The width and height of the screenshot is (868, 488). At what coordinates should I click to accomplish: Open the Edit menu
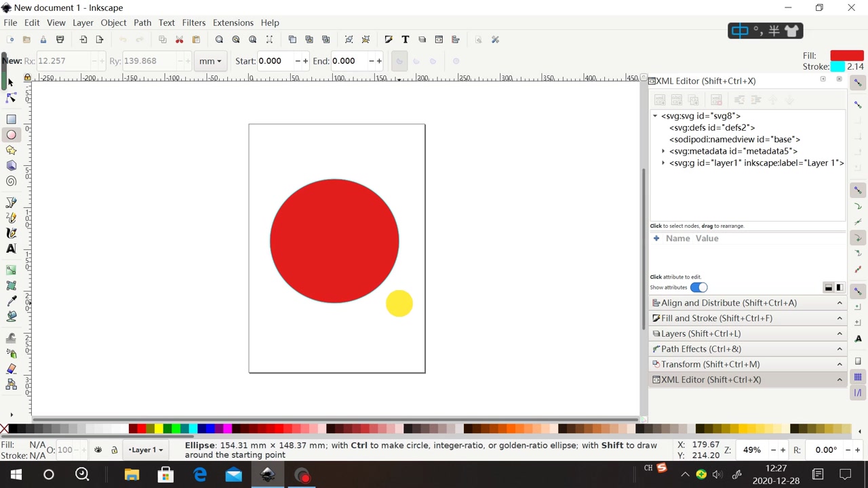32,23
